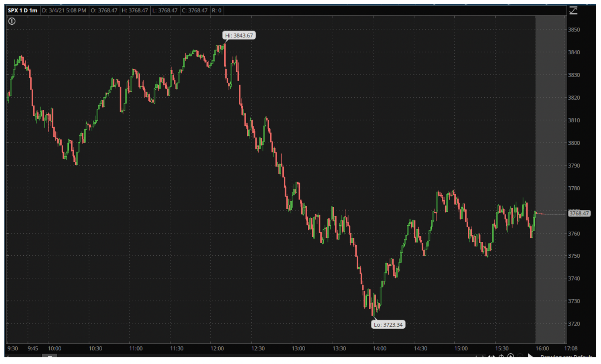
Task: Click the 3720 label on price axis
Action: tap(574, 324)
